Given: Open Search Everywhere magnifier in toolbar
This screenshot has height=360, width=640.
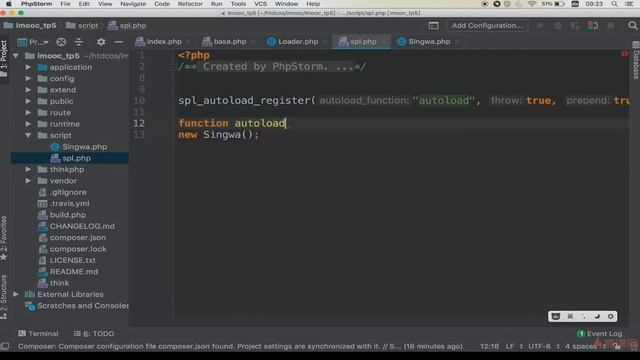Looking at the screenshot, I should [632, 25].
